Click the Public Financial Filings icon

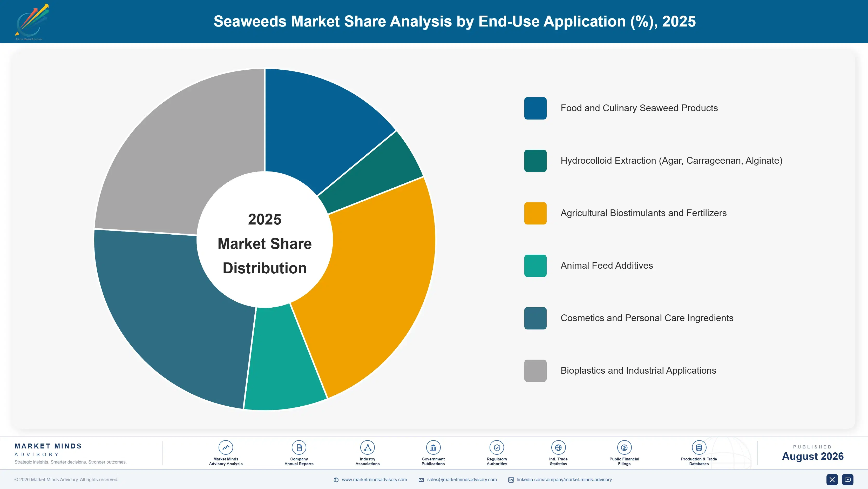pos(624,447)
